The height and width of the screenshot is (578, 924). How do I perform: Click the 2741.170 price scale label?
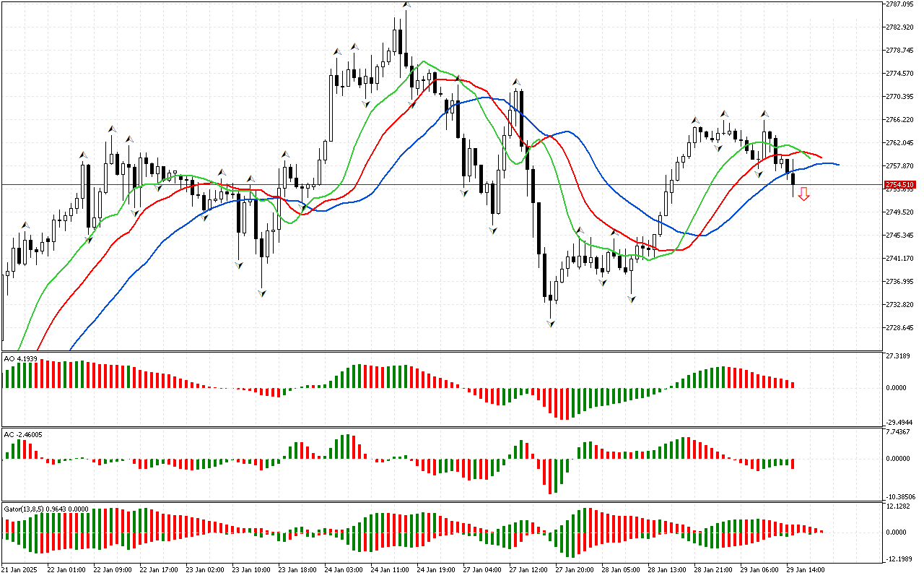coord(899,258)
